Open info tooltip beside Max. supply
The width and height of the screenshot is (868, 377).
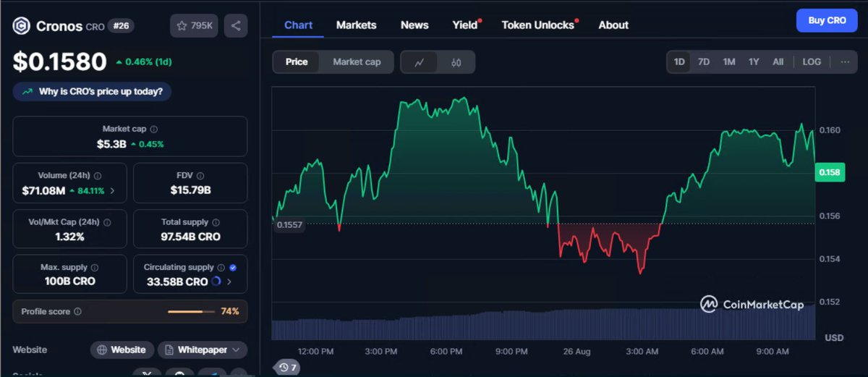point(95,267)
